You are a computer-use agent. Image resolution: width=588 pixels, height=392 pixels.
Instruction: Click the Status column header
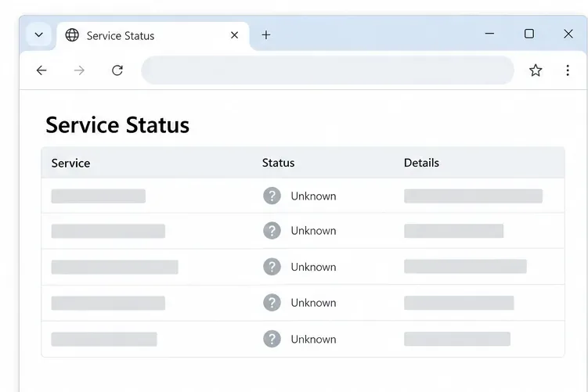click(278, 163)
